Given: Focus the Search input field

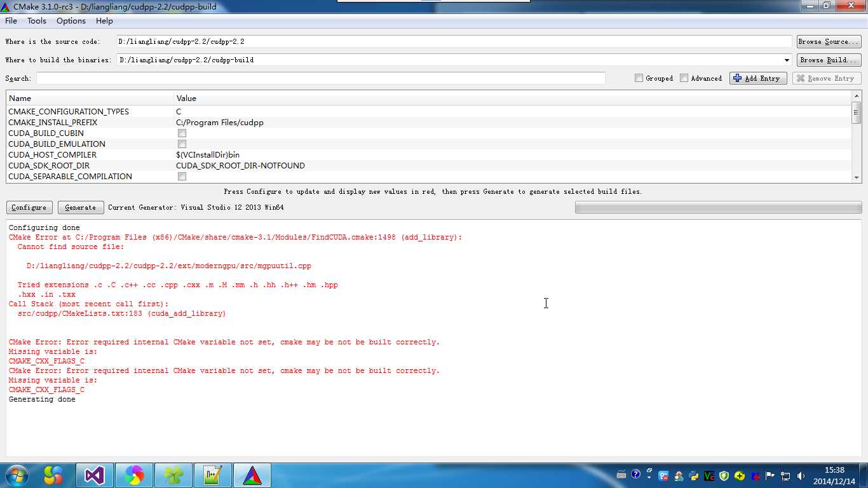Looking at the screenshot, I should point(321,78).
